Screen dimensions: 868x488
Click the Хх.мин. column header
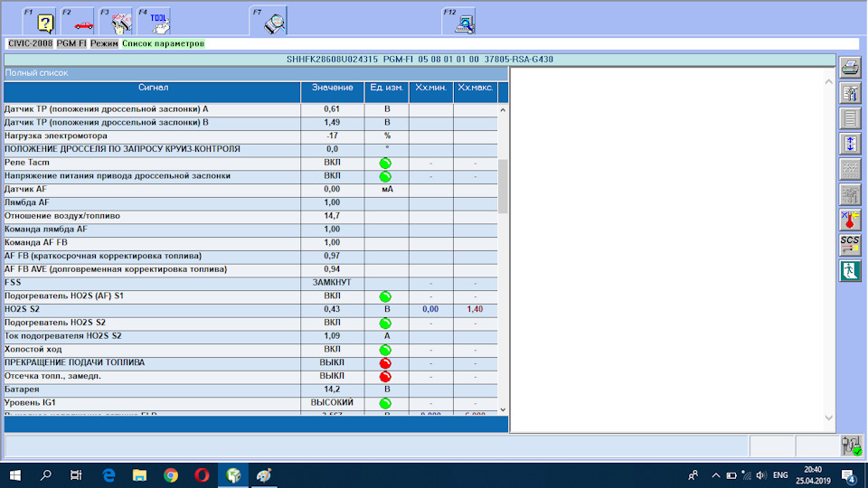pos(430,92)
